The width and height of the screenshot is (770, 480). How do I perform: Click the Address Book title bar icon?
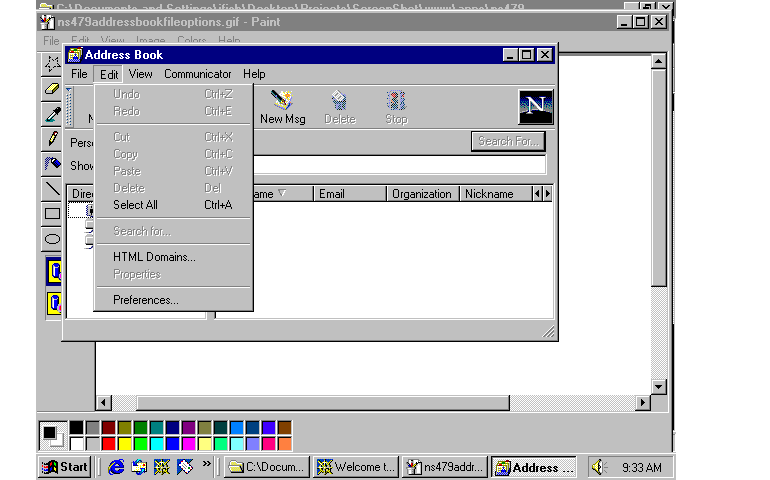point(75,55)
